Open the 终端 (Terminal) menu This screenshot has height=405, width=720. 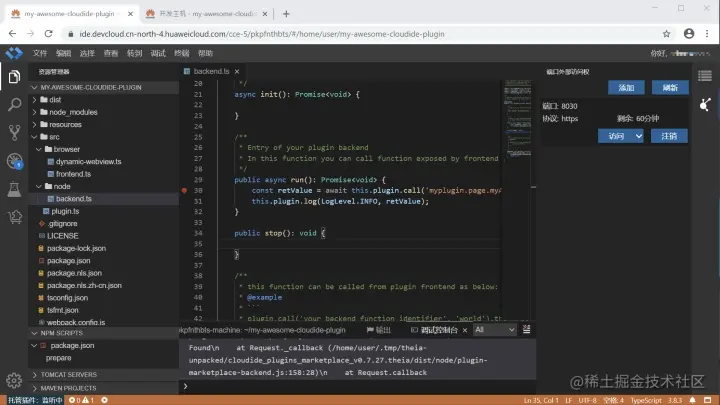point(182,53)
